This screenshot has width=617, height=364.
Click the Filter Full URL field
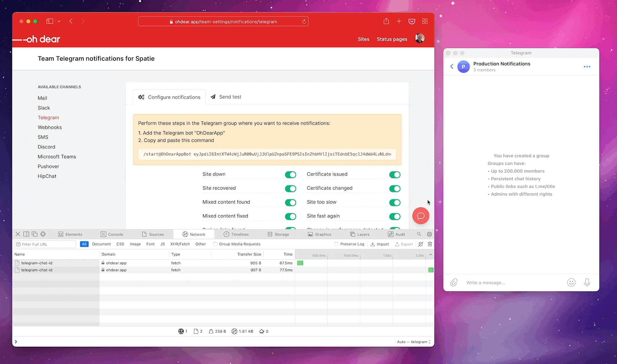[45, 244]
